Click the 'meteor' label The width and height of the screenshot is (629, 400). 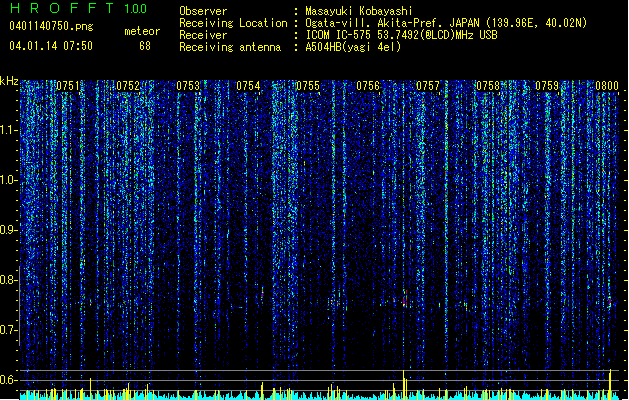[x=142, y=31]
